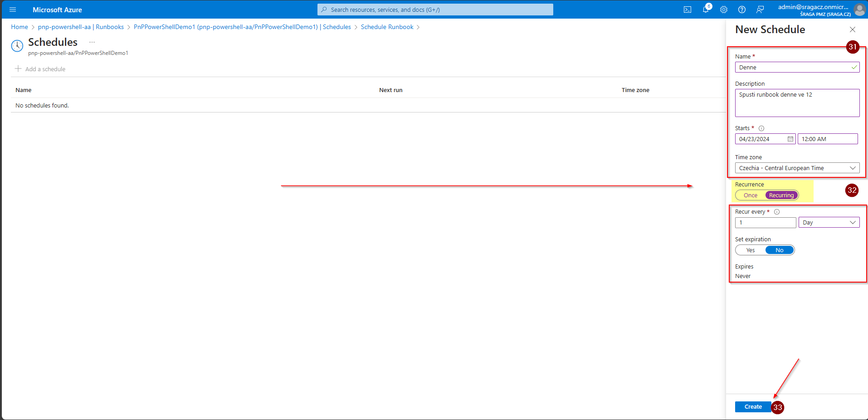Show info tooltip next to Recur every

[x=777, y=212]
